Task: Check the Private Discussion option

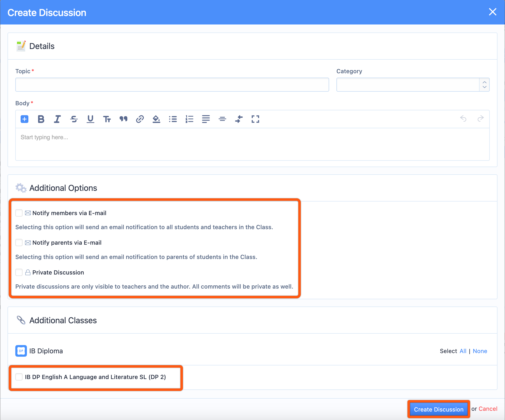Action: click(x=19, y=272)
